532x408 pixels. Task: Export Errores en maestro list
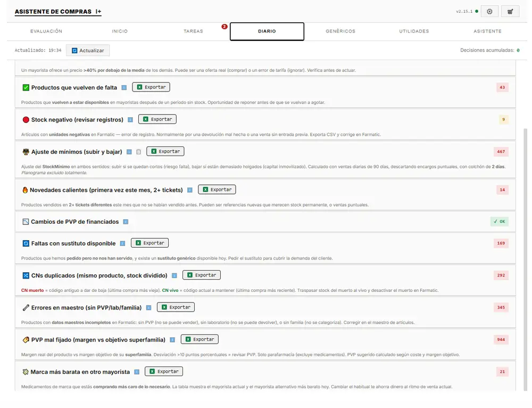176,307
